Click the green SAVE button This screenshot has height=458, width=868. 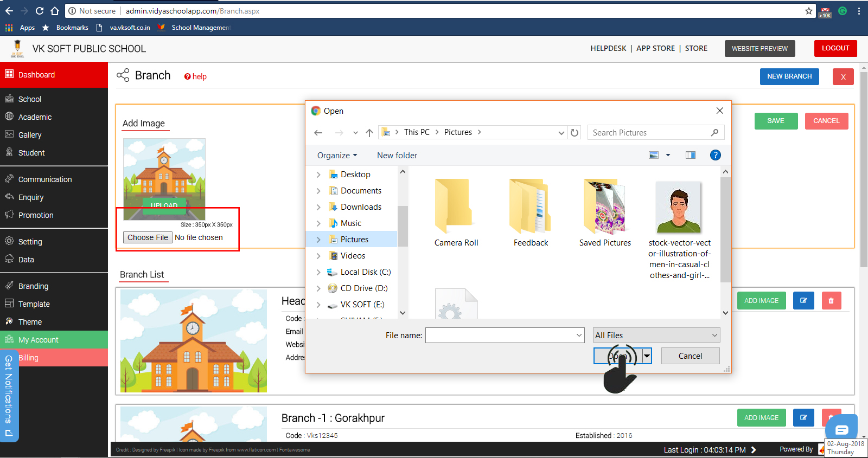click(776, 121)
